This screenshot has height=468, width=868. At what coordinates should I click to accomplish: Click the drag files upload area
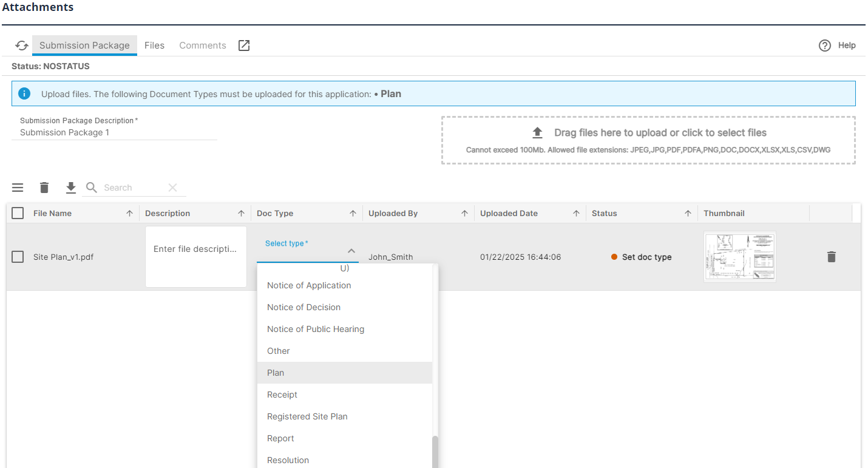[648, 140]
